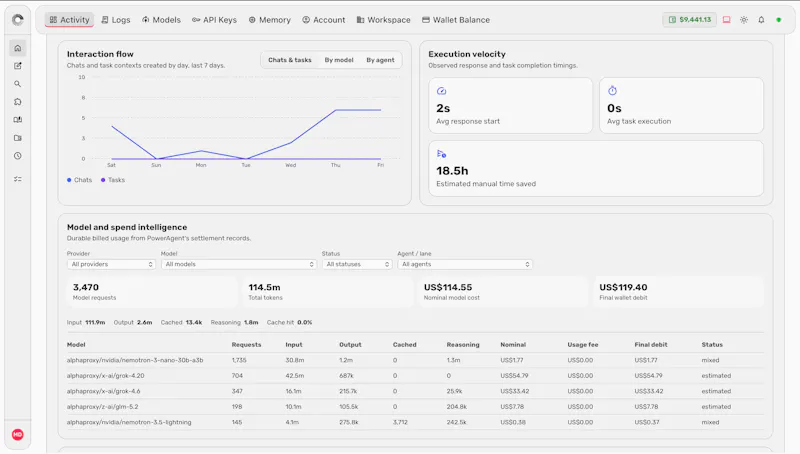Toggle light theme with the sun icon

point(744,20)
